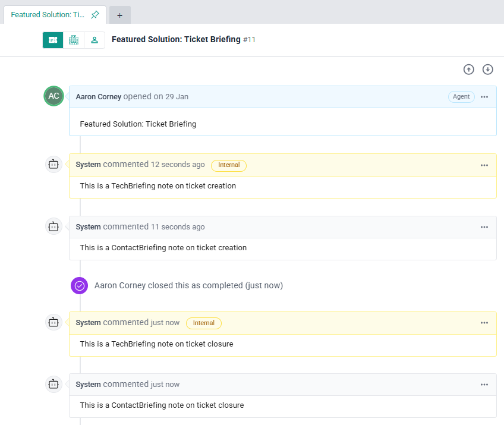Screen dimensions: 504x425
Task: Click the Agent badge on the opening post
Action: pos(461,97)
